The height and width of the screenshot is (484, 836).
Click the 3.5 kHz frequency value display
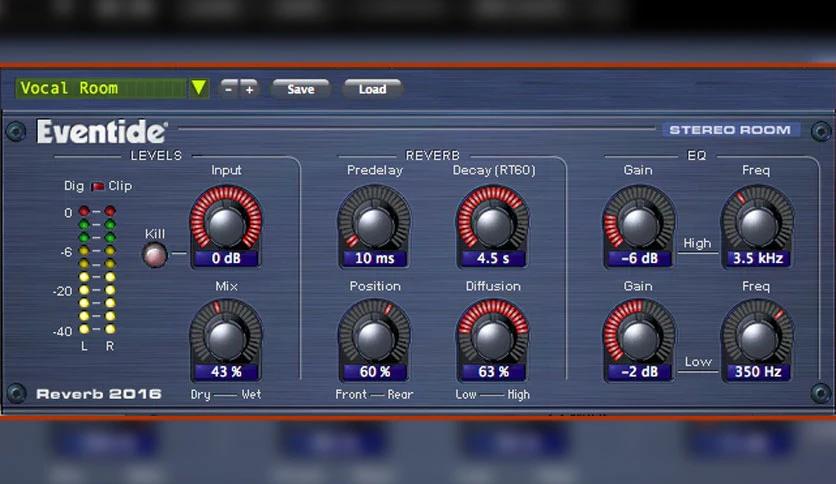(x=758, y=259)
